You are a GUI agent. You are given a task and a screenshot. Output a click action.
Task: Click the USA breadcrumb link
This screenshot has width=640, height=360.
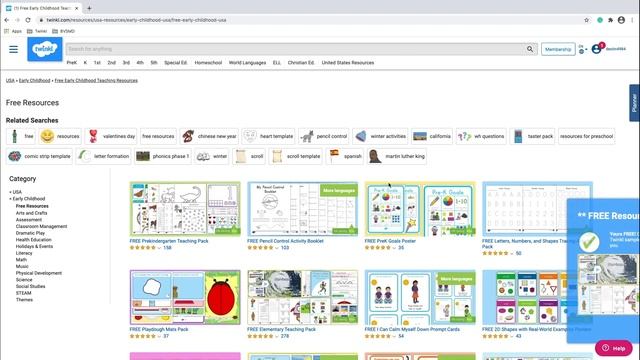[10, 80]
